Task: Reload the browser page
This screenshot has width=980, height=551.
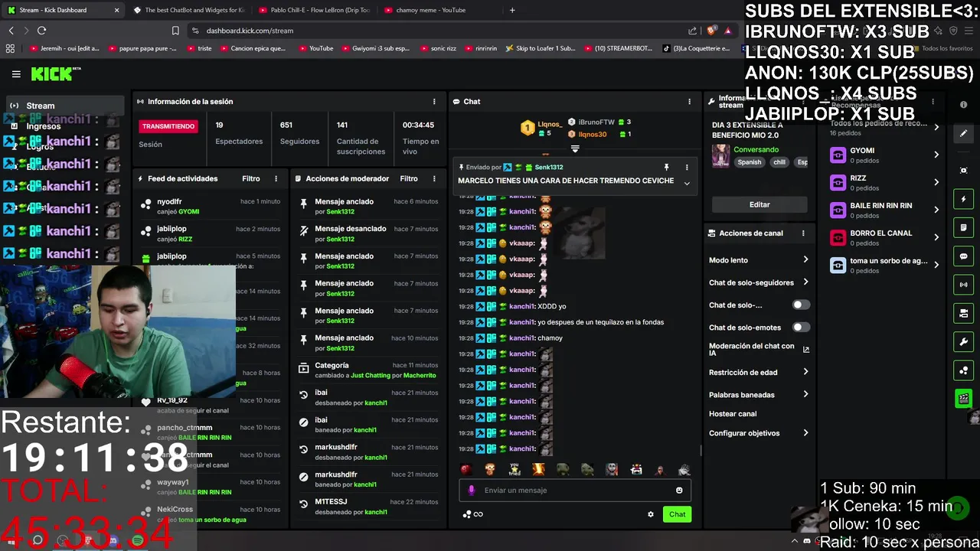Action: (41, 31)
